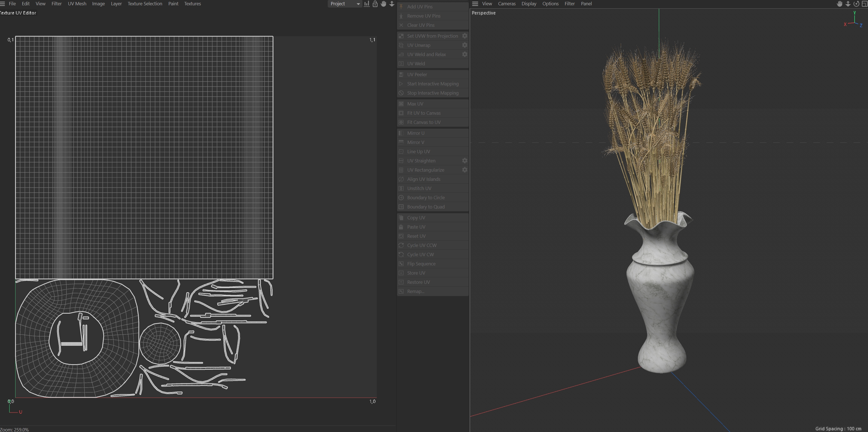Click the Boundary to Circle command

tap(425, 198)
